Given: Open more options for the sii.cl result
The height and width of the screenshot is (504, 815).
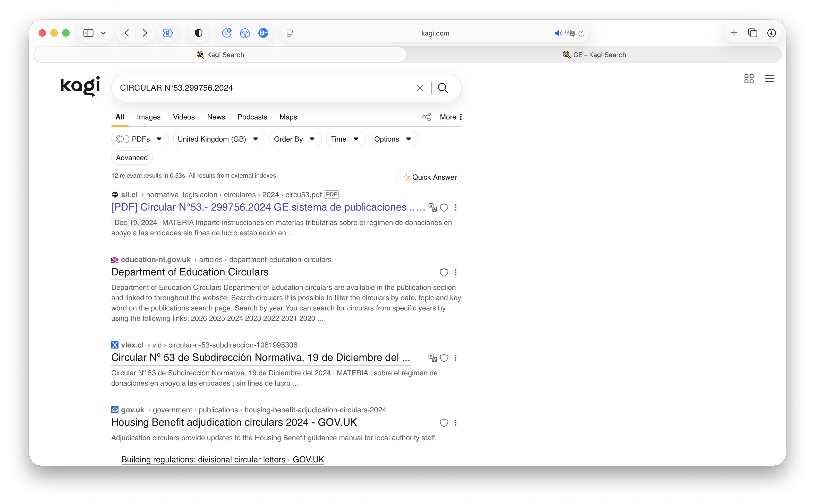Looking at the screenshot, I should (x=455, y=207).
